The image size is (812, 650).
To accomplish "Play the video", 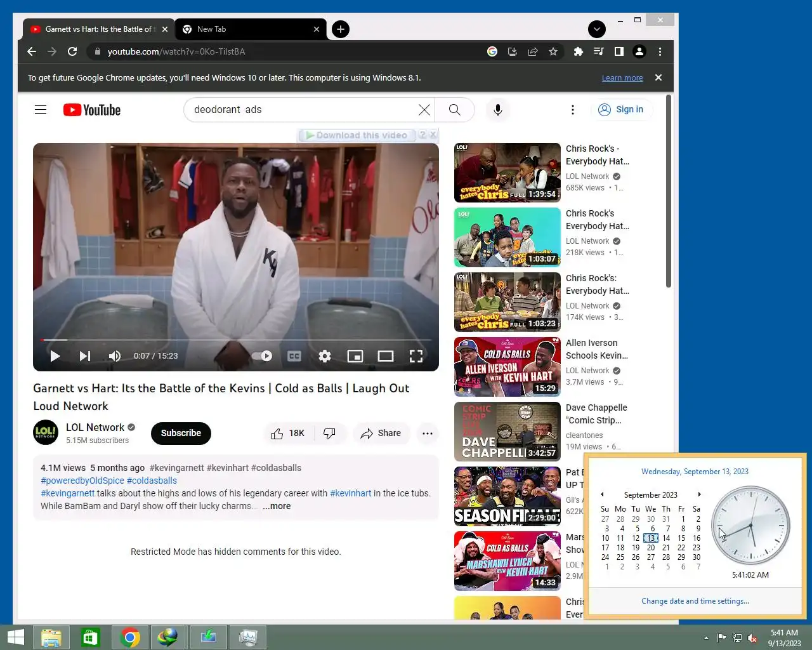I will 55,356.
